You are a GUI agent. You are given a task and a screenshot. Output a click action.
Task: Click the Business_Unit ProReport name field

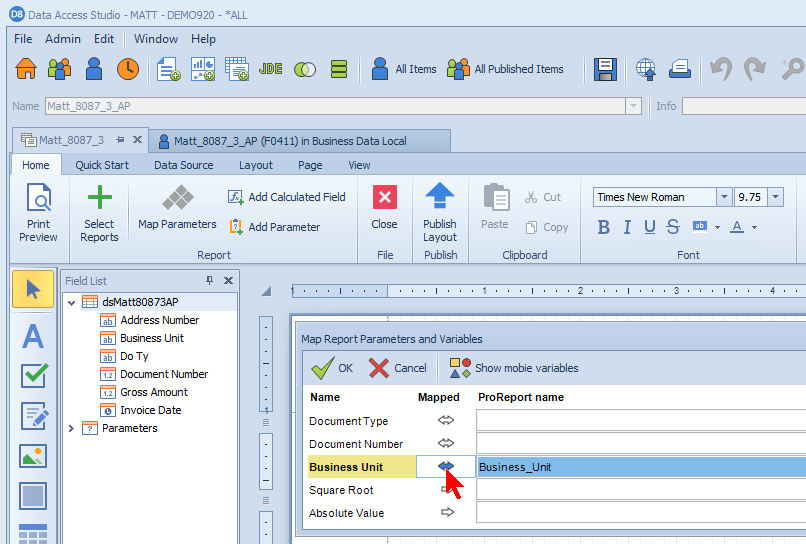[x=641, y=467]
